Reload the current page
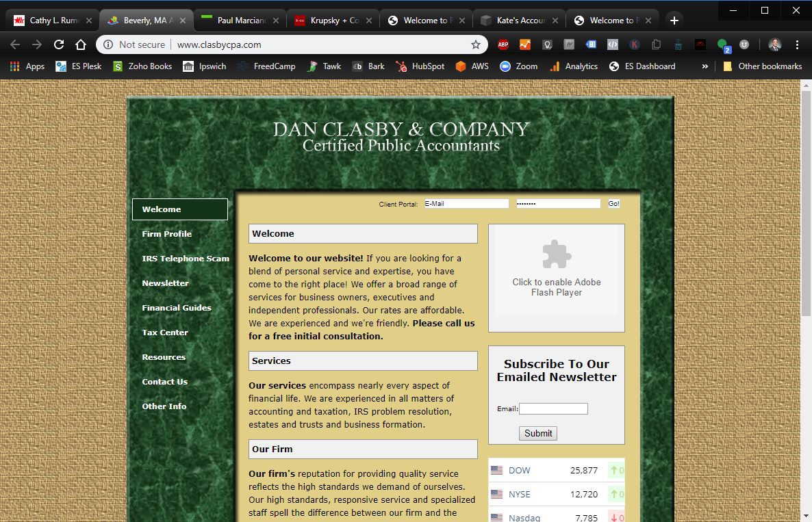Screen dimensions: 812x522 pos(59,44)
